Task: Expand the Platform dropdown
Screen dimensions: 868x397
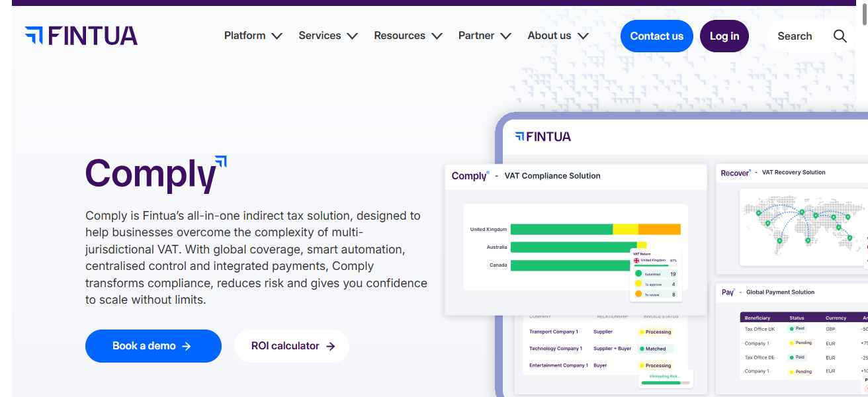Action: (x=253, y=36)
